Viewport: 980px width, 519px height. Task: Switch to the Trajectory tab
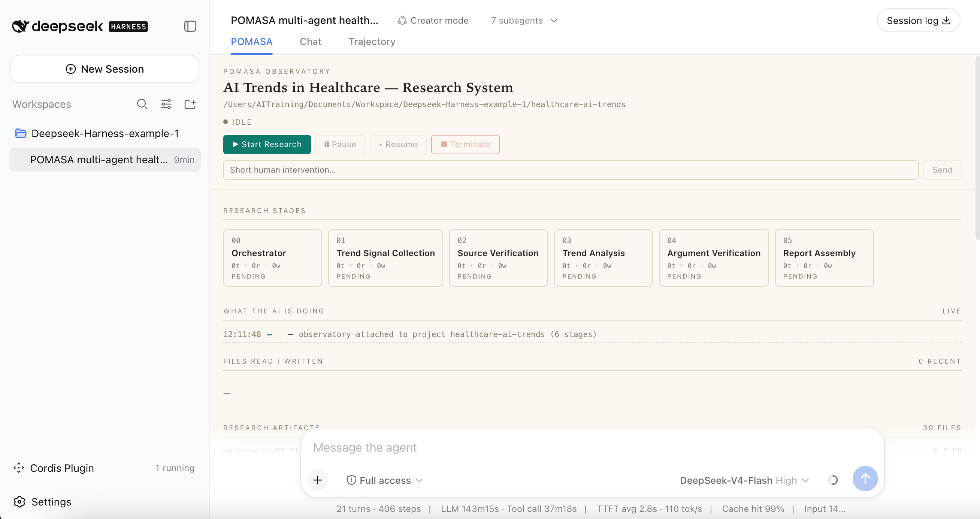pyautogui.click(x=372, y=42)
